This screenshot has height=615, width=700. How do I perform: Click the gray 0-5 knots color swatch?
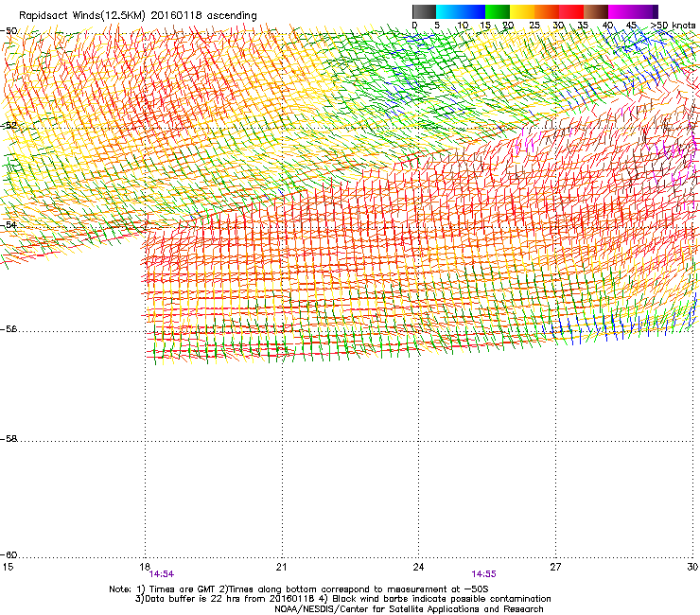coord(424,11)
